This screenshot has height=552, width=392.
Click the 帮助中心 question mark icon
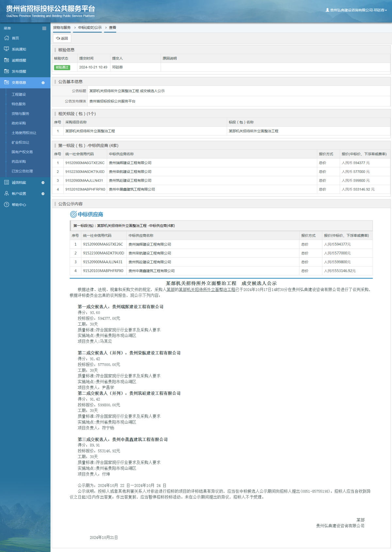tap(7, 204)
